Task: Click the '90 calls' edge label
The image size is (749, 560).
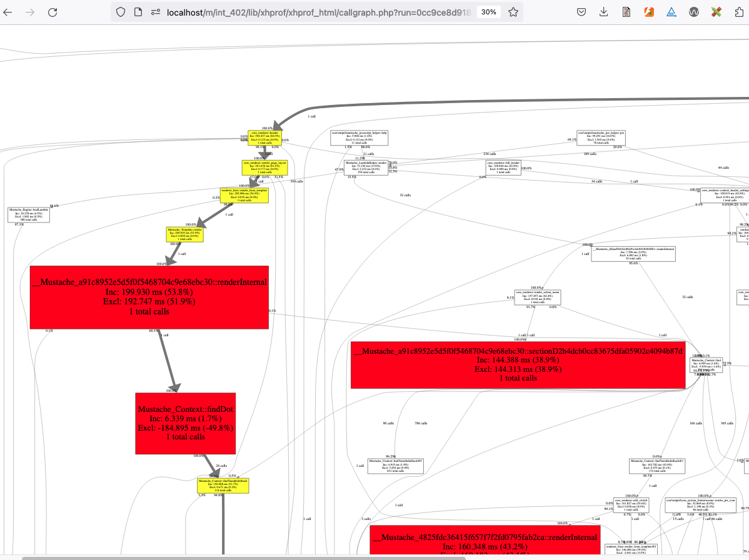Action: [x=388, y=423]
